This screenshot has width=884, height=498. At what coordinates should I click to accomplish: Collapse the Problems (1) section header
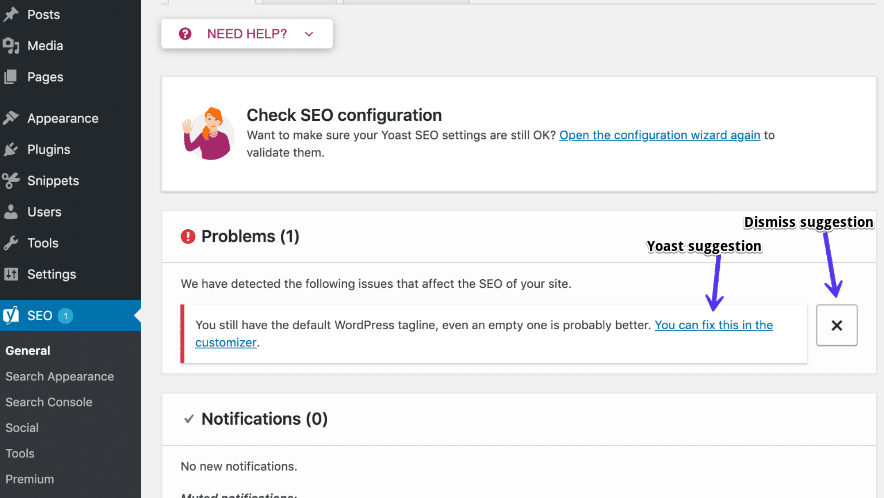pos(519,236)
